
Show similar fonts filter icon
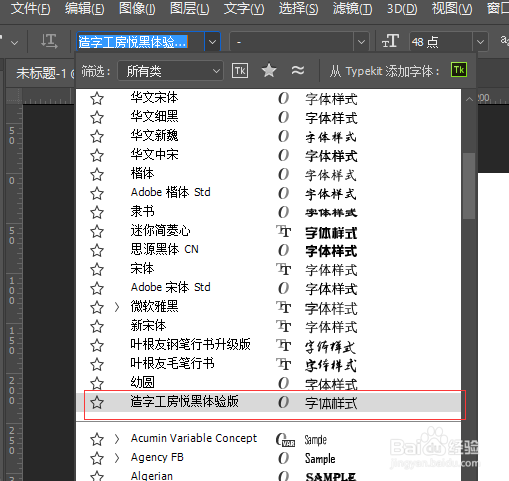pos(297,70)
